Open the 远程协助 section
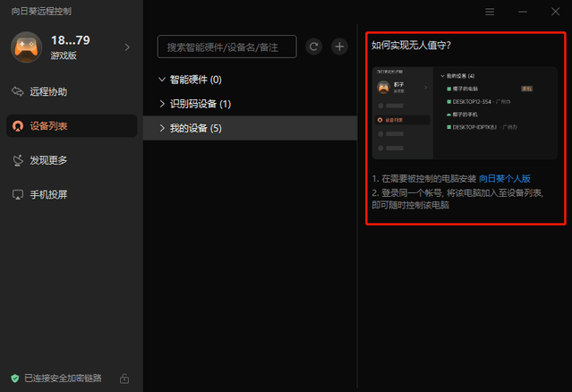The image size is (572, 392). [x=48, y=91]
